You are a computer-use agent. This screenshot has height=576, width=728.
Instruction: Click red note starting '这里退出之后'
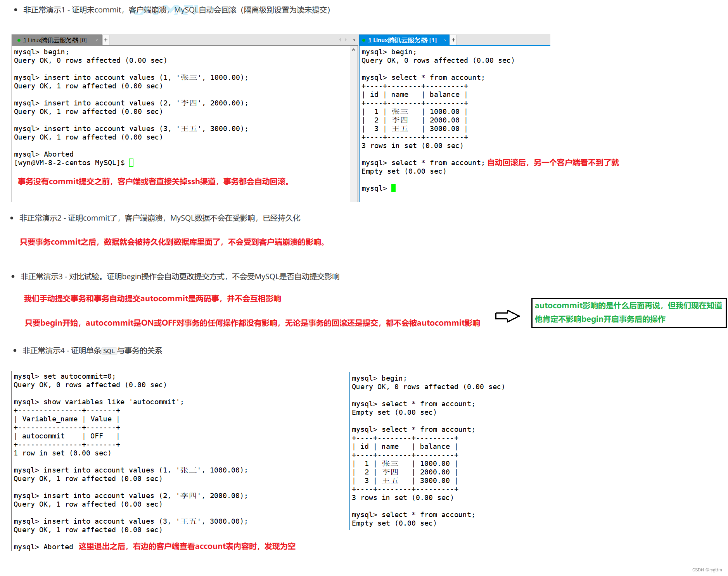187,547
